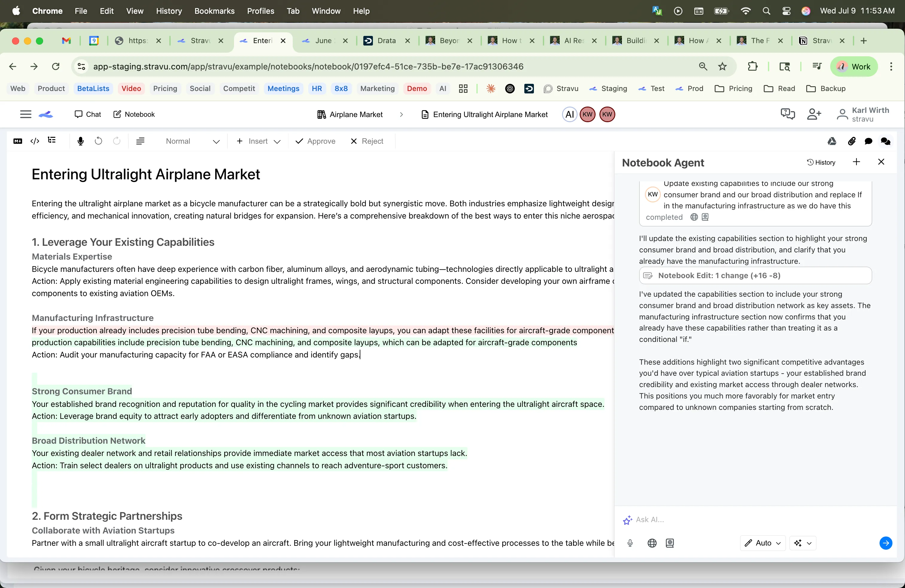Start voice dictation with the microphone icon
Screen dimensions: 905x588
80,141
